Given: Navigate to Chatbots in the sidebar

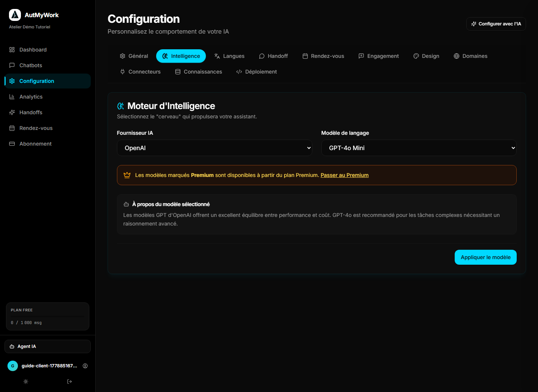Looking at the screenshot, I should pyautogui.click(x=47, y=65).
